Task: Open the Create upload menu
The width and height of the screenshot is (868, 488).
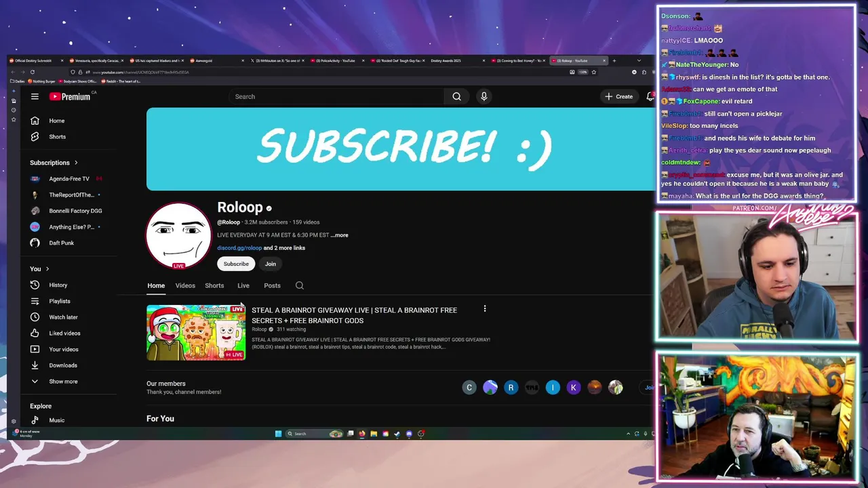Action: [618, 96]
